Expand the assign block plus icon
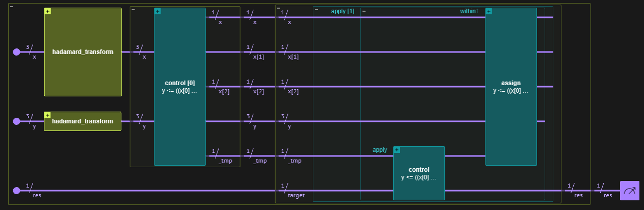 click(489, 11)
